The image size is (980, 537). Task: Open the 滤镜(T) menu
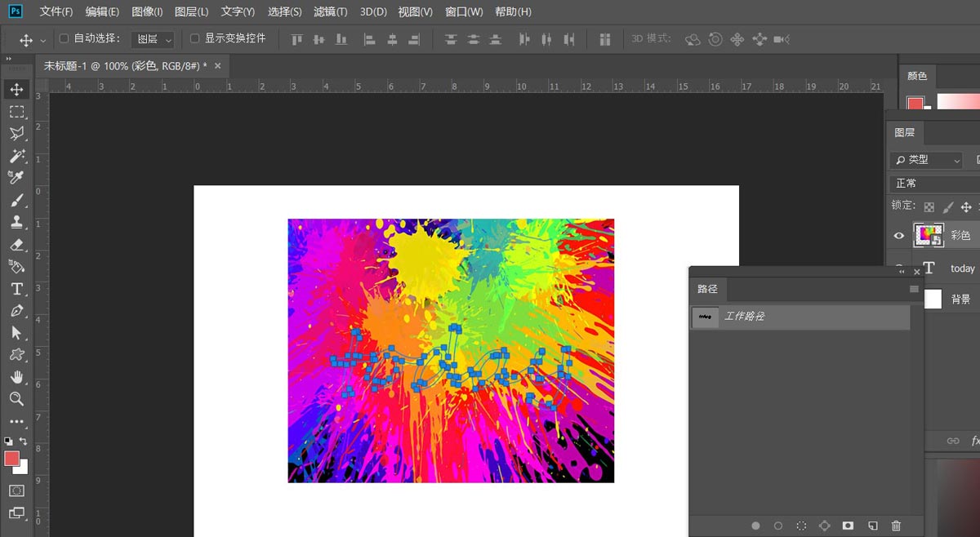click(330, 12)
